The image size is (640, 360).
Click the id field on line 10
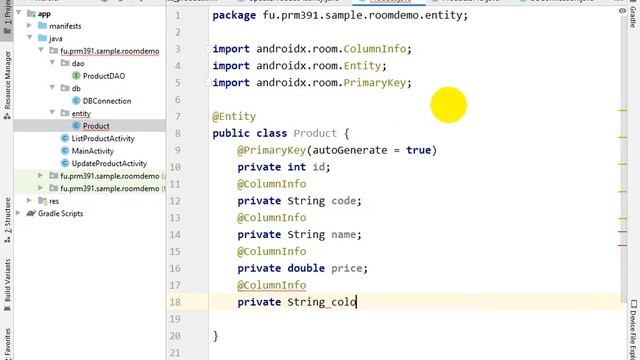point(318,167)
